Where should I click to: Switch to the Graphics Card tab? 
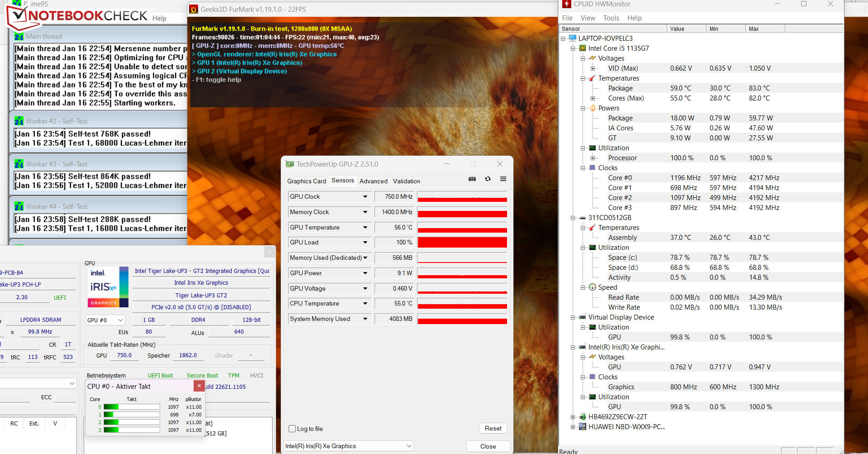pos(307,181)
